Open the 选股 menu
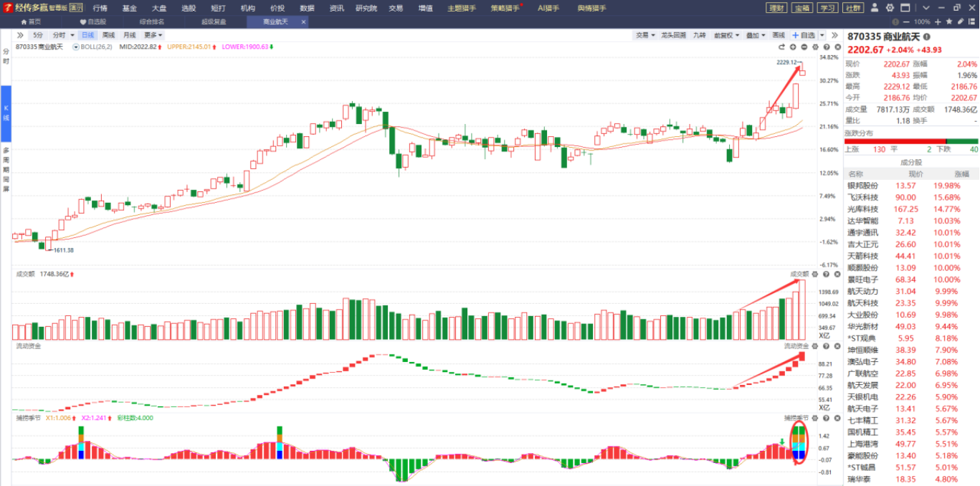Image resolution: width=980 pixels, height=486 pixels. coord(188,8)
